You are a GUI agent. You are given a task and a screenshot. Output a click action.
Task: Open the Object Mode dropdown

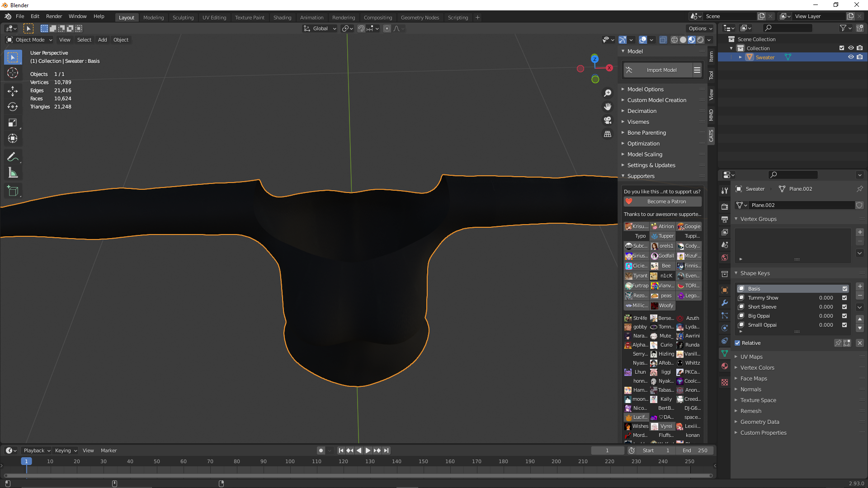pos(29,40)
